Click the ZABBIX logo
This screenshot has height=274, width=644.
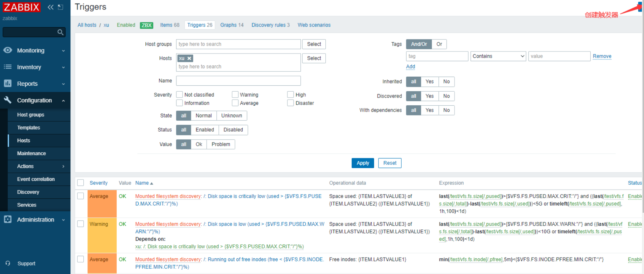click(21, 7)
